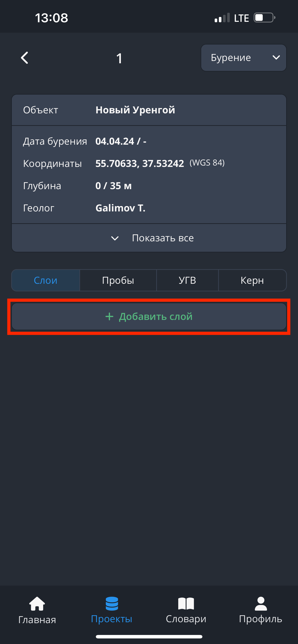Select the УГВ tab
This screenshot has height=644, width=298.
tap(187, 280)
